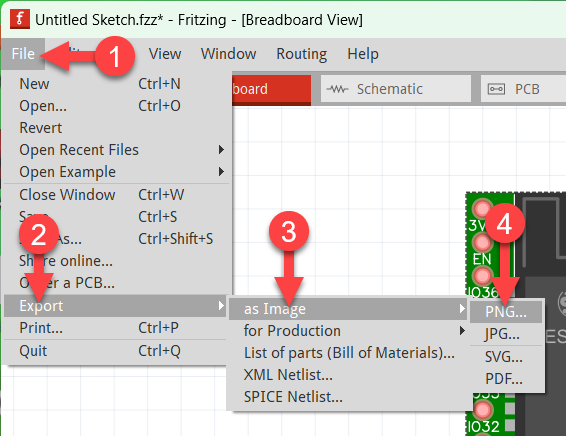
Task: Choose SPICE Netlist... export option
Action: click(348, 397)
